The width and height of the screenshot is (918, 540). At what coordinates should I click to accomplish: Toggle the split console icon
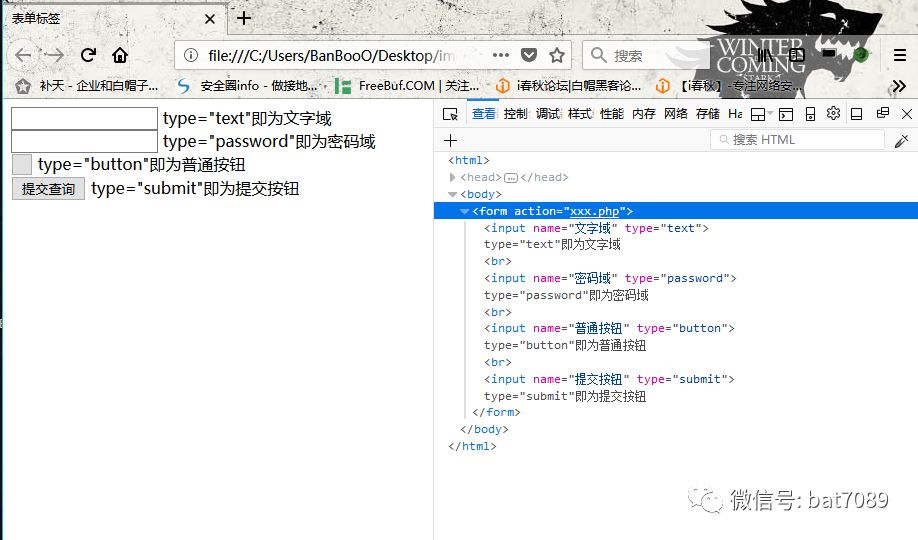[x=786, y=114]
